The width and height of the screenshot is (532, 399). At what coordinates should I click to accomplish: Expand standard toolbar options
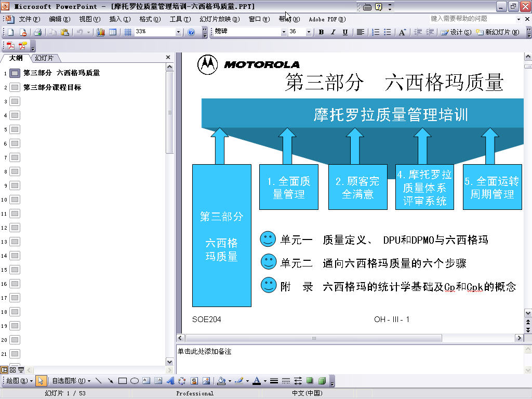pos(205,32)
